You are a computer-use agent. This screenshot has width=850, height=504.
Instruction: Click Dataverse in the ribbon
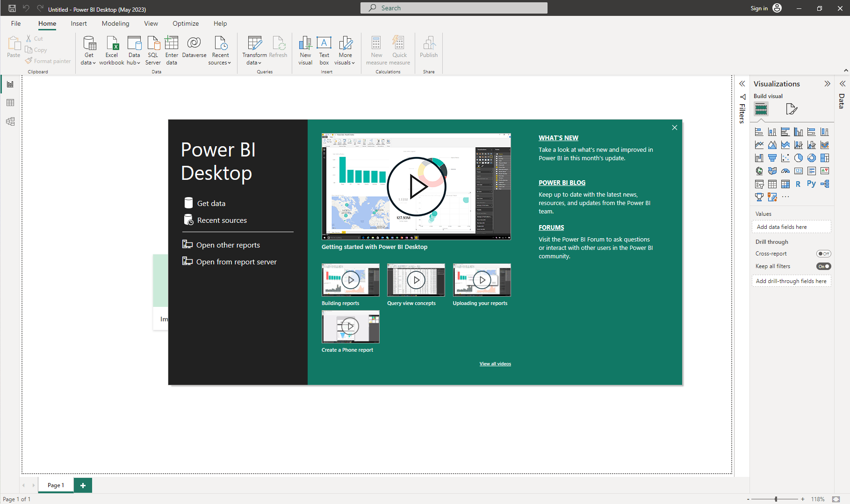click(x=194, y=47)
